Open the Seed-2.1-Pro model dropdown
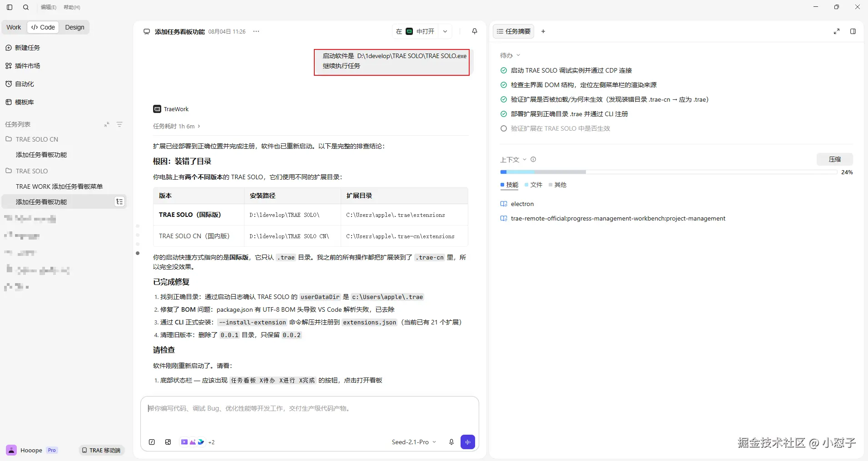868x461 pixels. point(413,442)
